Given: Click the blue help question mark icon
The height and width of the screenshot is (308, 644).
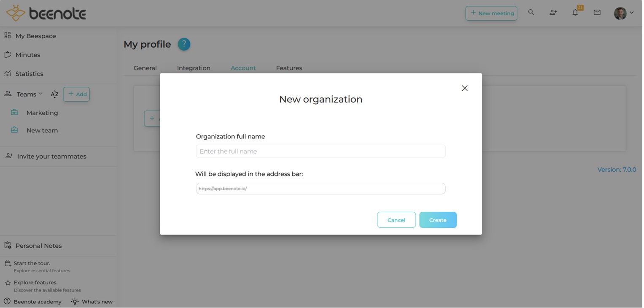Looking at the screenshot, I should [184, 44].
